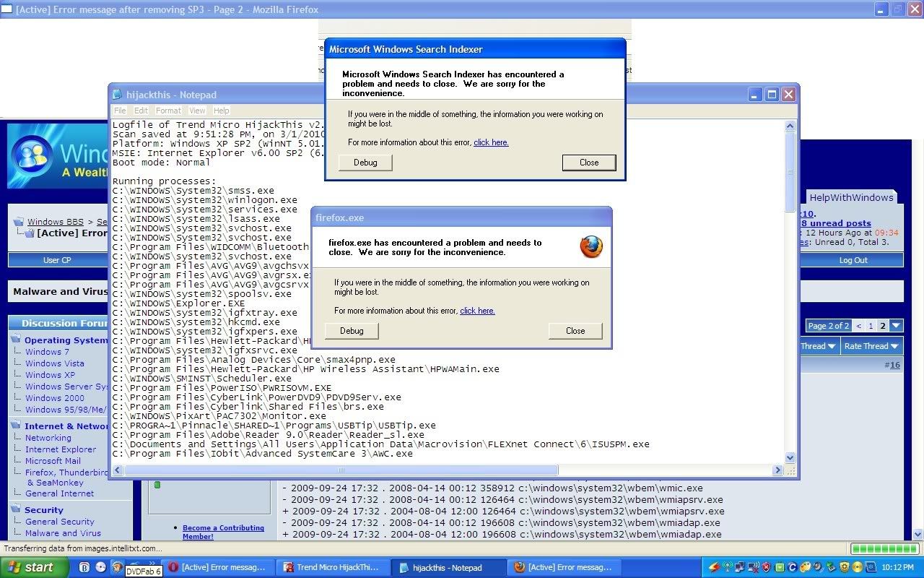The height and width of the screenshot is (578, 924).
Task: Click Security folder icon in sidebar
Action: click(17, 509)
